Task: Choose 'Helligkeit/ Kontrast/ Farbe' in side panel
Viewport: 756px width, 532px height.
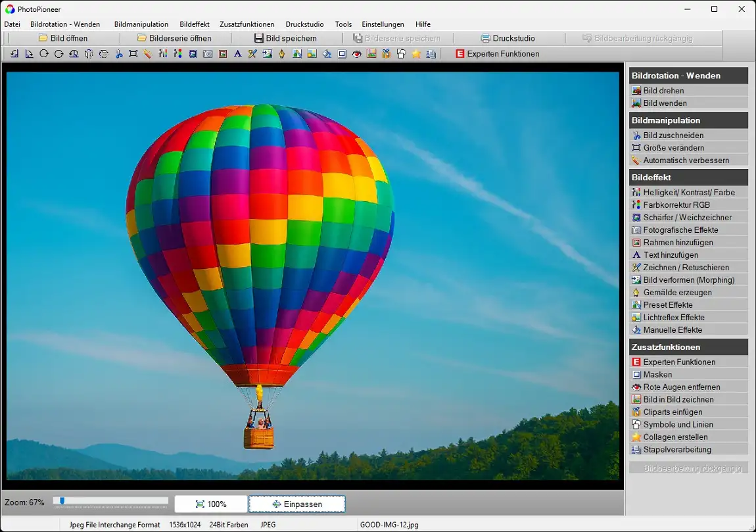Action: tap(688, 193)
